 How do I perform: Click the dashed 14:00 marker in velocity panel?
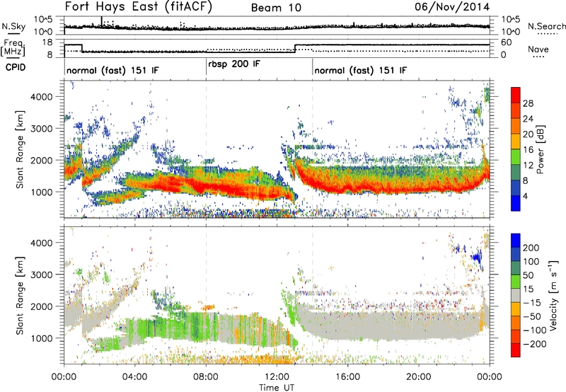(313, 296)
